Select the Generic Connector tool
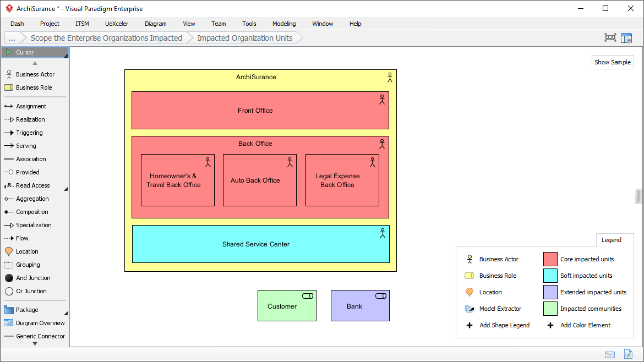This screenshot has width=644, height=362. (35, 336)
